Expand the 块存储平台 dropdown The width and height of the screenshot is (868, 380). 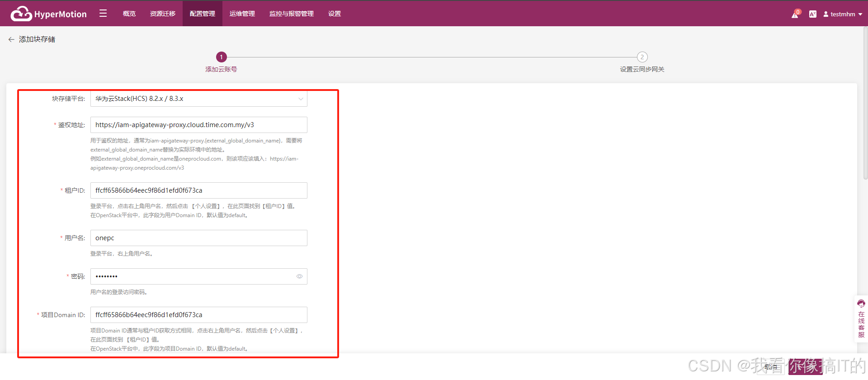tap(199, 99)
